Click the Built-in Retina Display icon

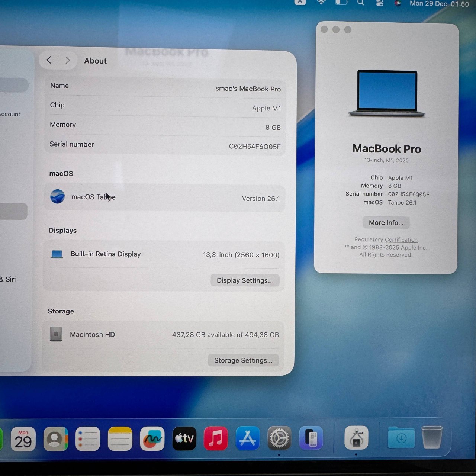57,254
